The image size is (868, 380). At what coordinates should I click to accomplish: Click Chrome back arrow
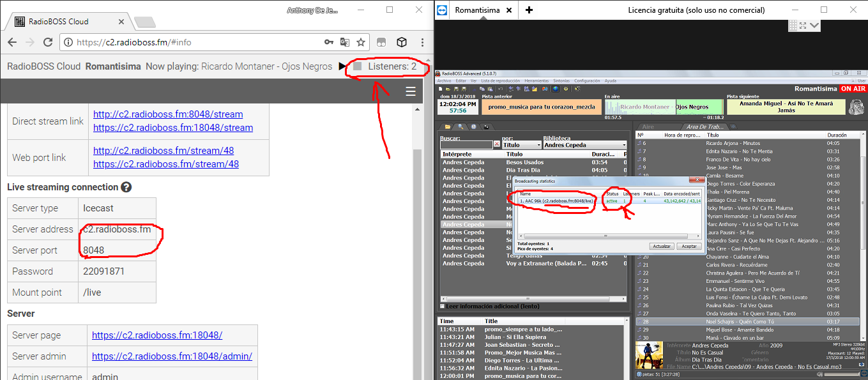pos(12,42)
